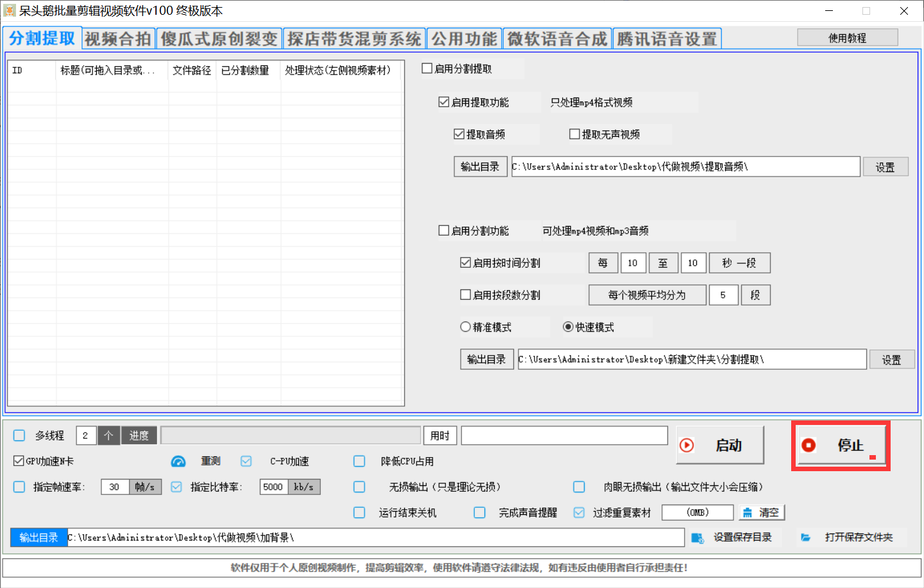Check the 降低CPU占用 option

click(359, 461)
